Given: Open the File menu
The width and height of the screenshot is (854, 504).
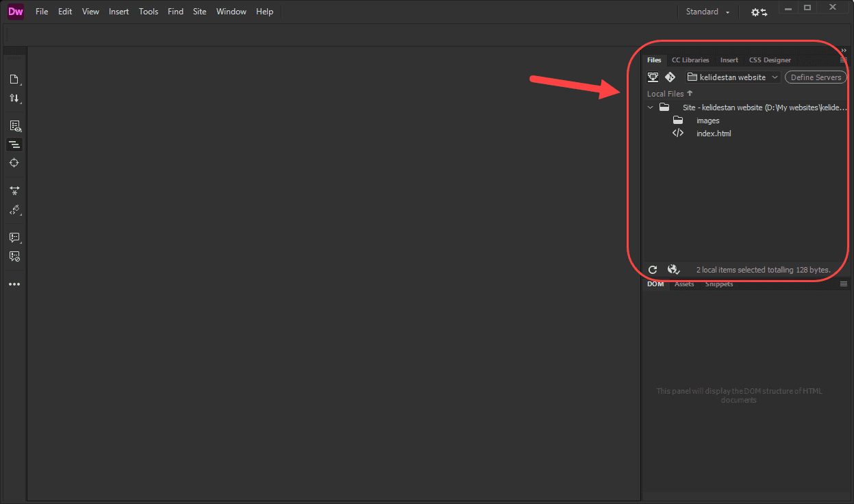Looking at the screenshot, I should (x=42, y=12).
